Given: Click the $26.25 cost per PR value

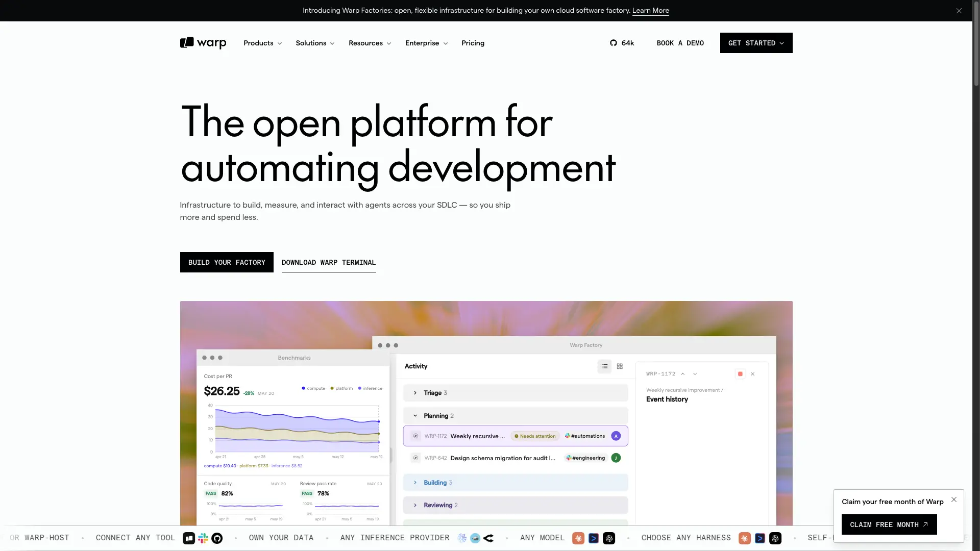Looking at the screenshot, I should coord(222,391).
